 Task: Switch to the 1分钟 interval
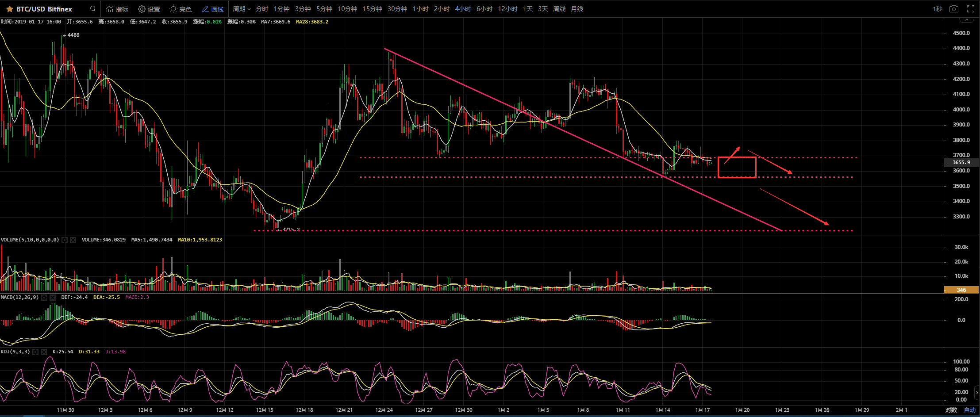click(281, 9)
